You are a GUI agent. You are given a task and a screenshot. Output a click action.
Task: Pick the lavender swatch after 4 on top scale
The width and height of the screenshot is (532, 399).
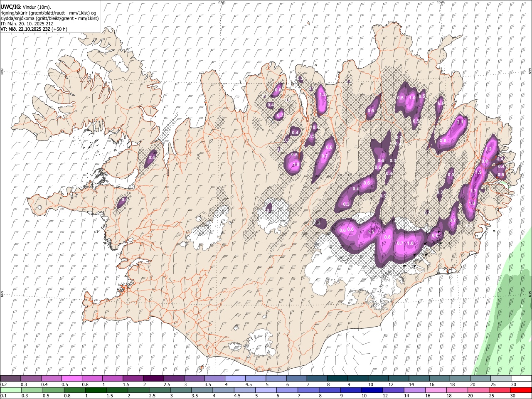(x=235, y=378)
